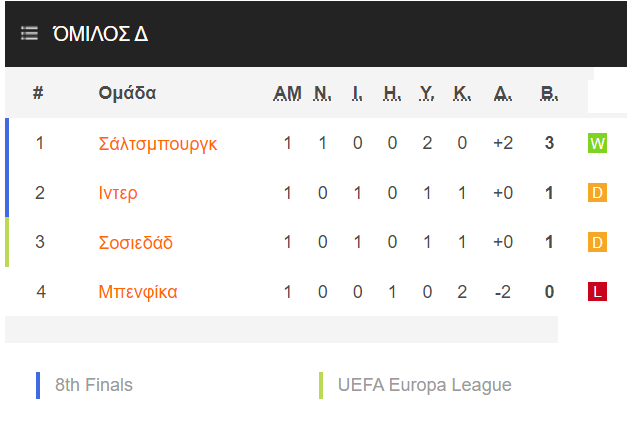Click Ίντερ's orange D result badge
The width and height of the screenshot is (627, 421).
[x=597, y=193]
